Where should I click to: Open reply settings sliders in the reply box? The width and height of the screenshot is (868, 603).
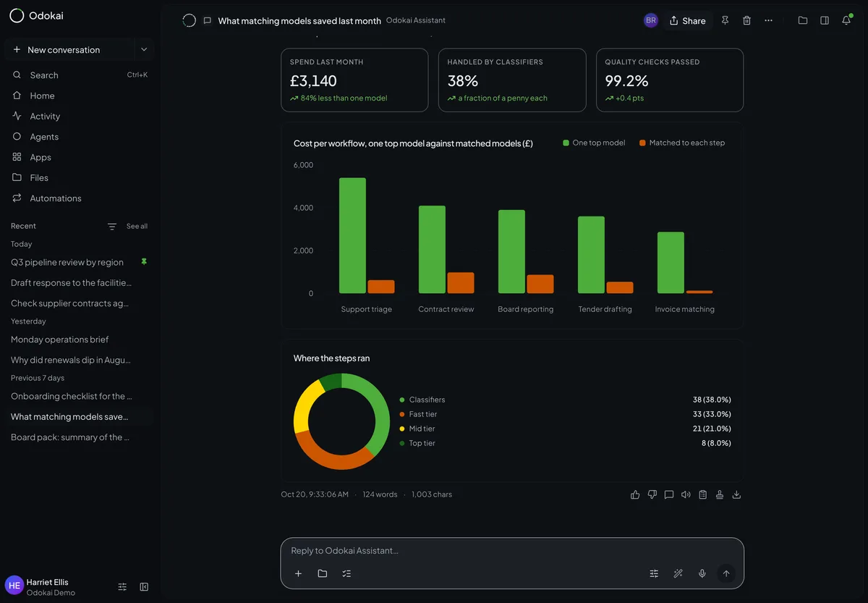click(654, 573)
